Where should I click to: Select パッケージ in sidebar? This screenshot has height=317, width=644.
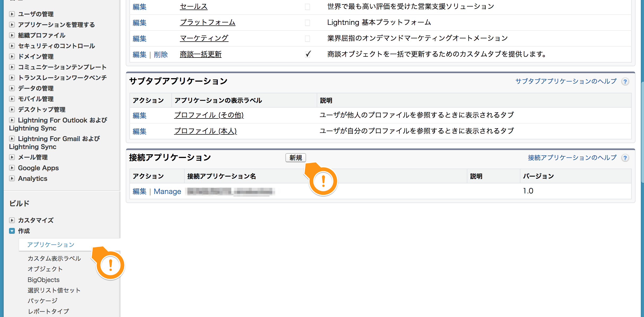(42, 301)
